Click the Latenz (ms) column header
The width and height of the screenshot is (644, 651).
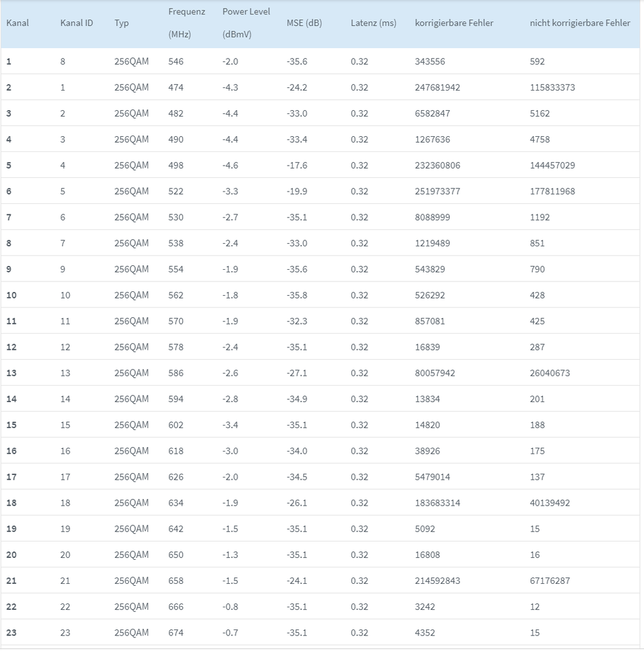click(x=373, y=23)
